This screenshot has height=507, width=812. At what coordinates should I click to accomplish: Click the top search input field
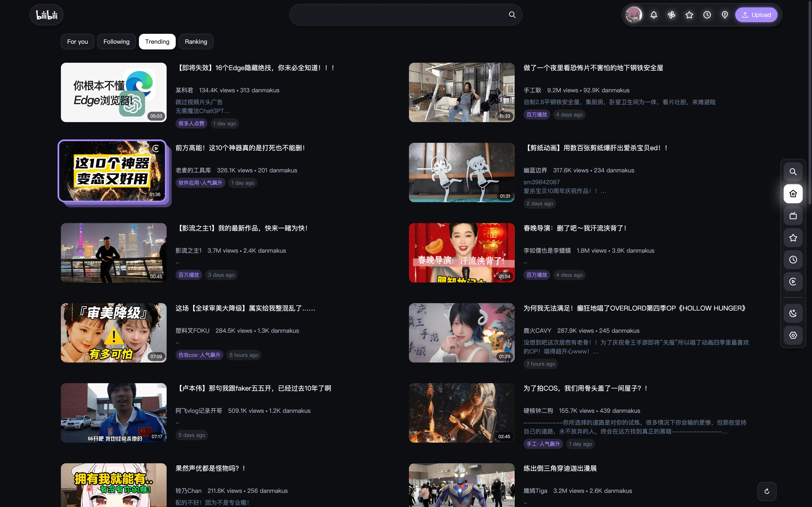399,15
